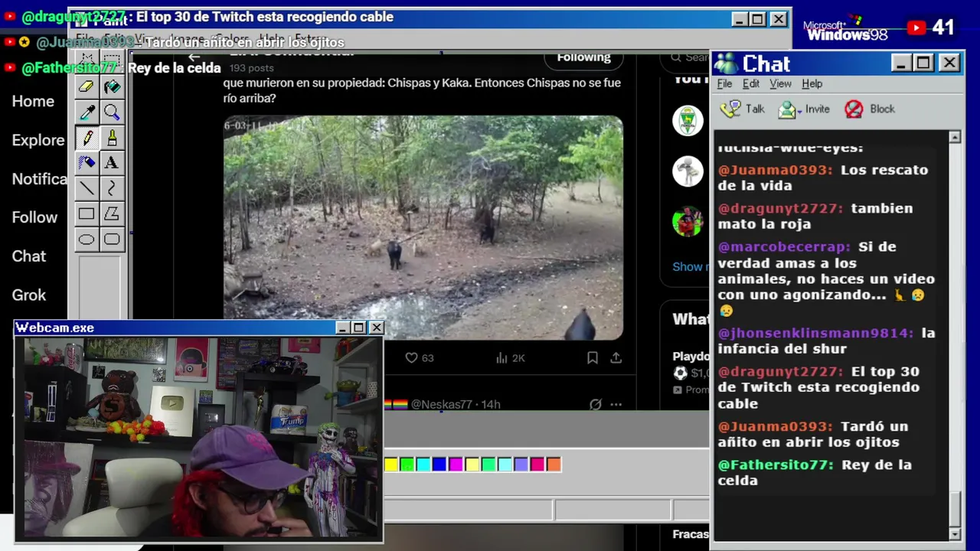The width and height of the screenshot is (980, 551).
Task: Open the View menu in the Chat window
Action: pos(780,83)
